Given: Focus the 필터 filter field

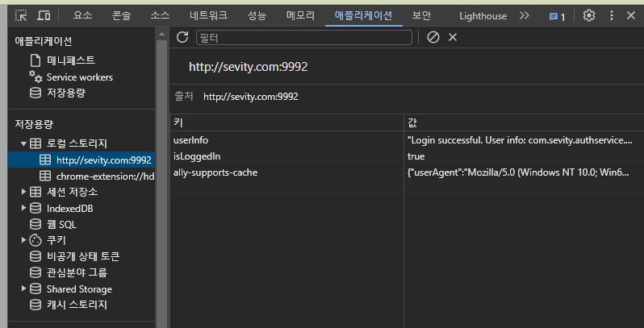Looking at the screenshot, I should [x=304, y=37].
